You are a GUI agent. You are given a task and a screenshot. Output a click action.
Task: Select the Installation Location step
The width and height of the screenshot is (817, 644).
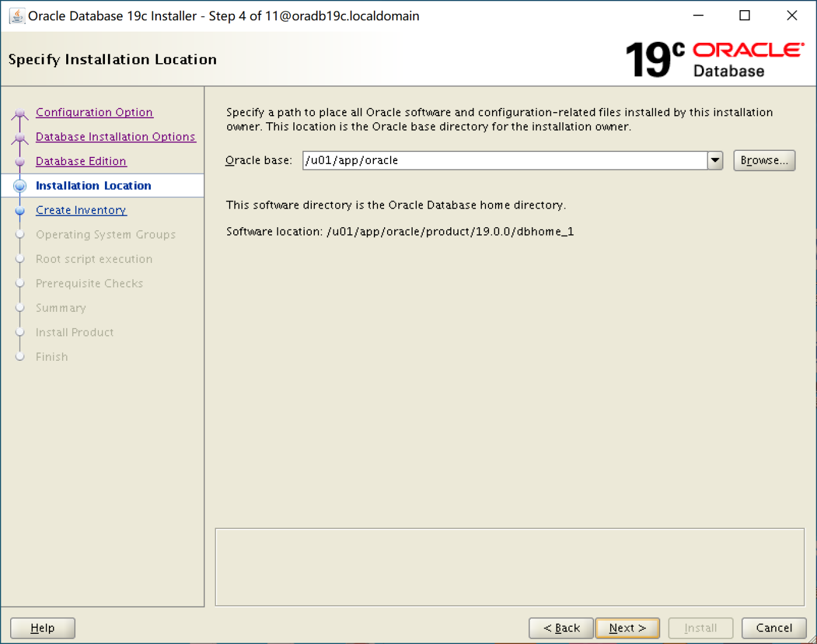pyautogui.click(x=94, y=185)
